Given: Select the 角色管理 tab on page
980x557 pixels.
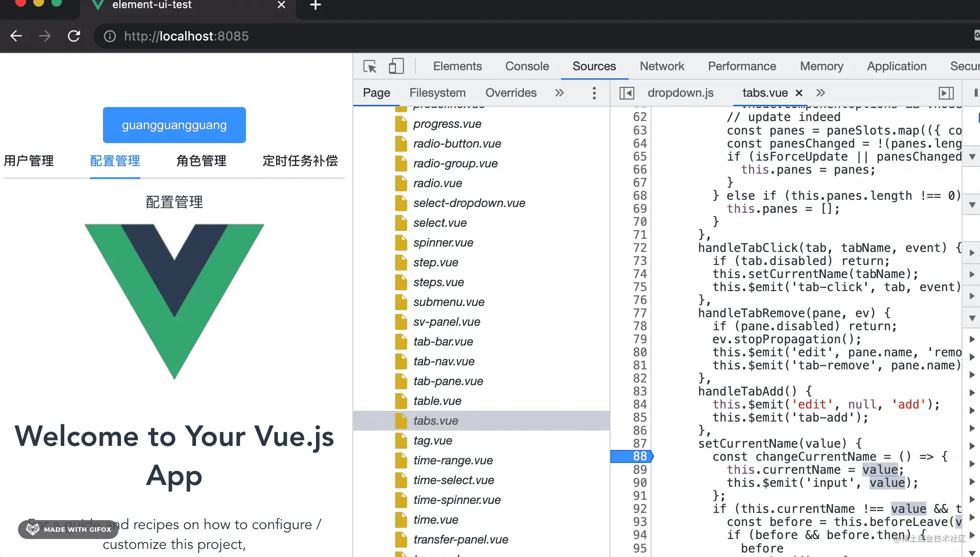Looking at the screenshot, I should point(201,161).
